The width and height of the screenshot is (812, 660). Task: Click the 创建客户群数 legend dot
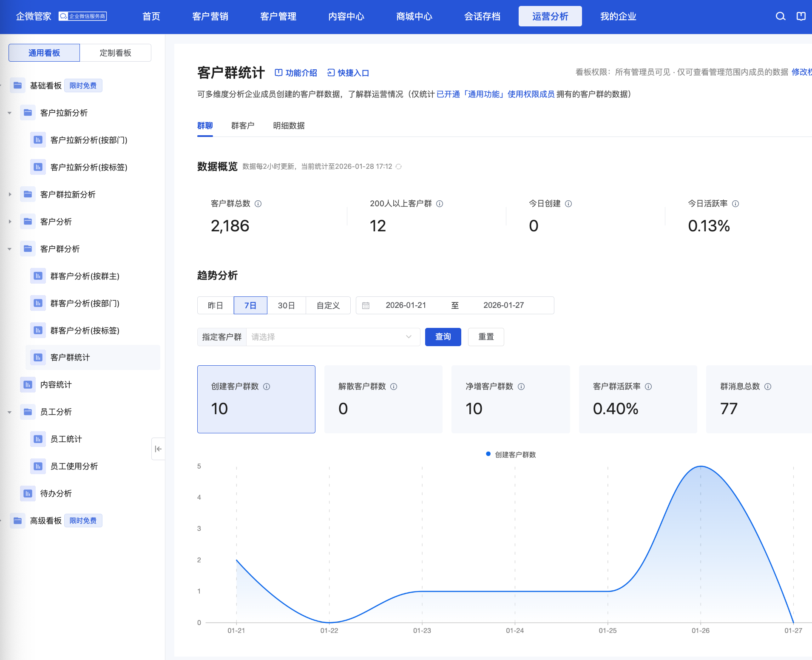click(488, 454)
